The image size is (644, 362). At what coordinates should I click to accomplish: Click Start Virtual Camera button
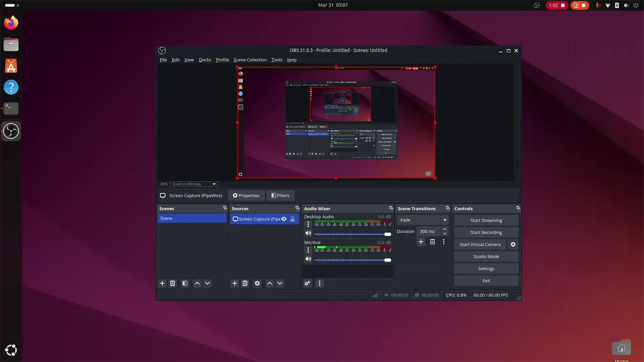click(x=480, y=244)
